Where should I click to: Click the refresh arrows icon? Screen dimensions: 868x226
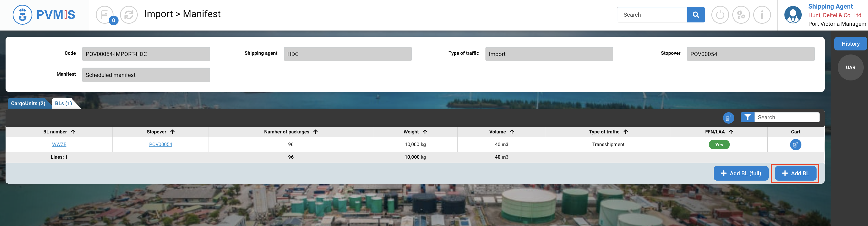[129, 15]
